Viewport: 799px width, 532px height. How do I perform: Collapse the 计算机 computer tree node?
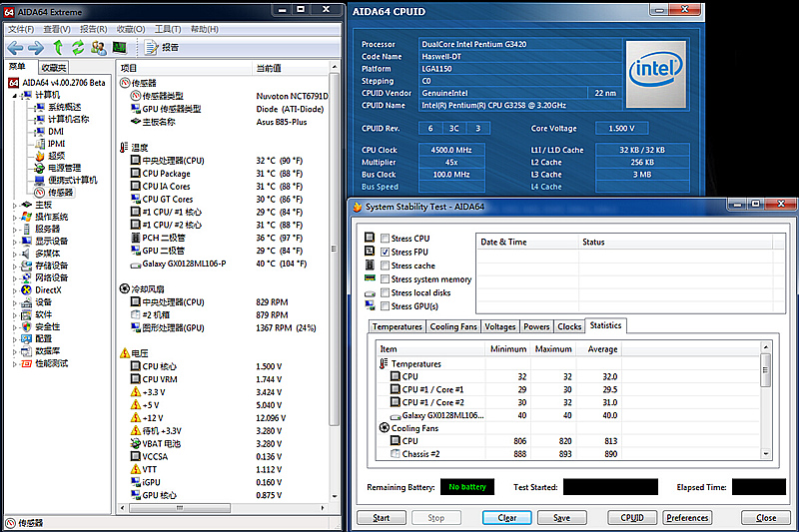(x=15, y=95)
